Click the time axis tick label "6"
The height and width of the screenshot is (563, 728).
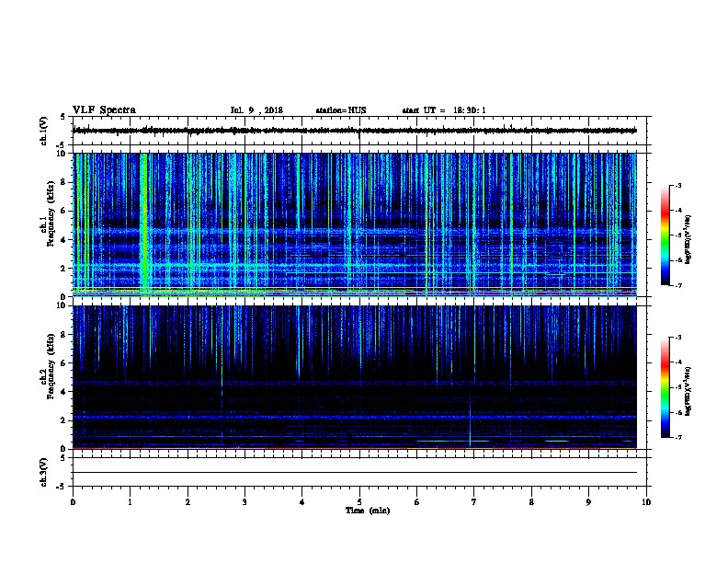click(417, 502)
